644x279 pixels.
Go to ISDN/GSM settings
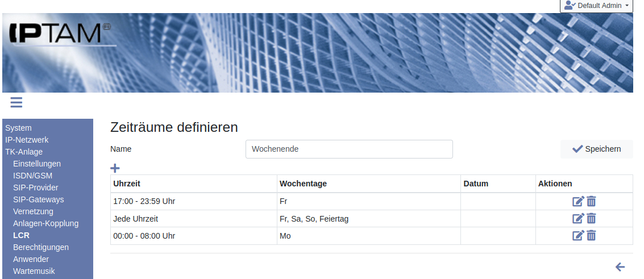32,176
